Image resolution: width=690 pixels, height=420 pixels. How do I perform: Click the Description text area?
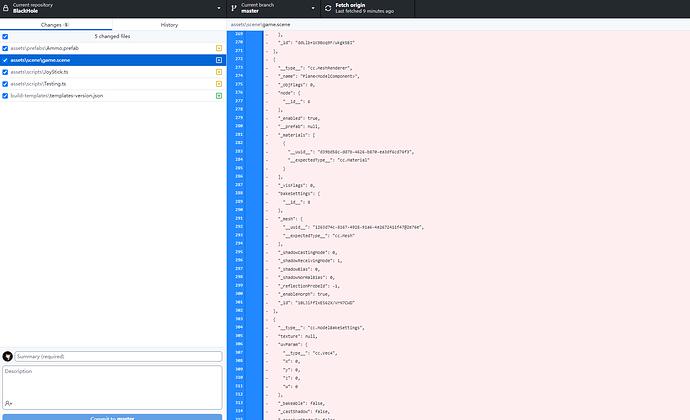[x=112, y=387]
